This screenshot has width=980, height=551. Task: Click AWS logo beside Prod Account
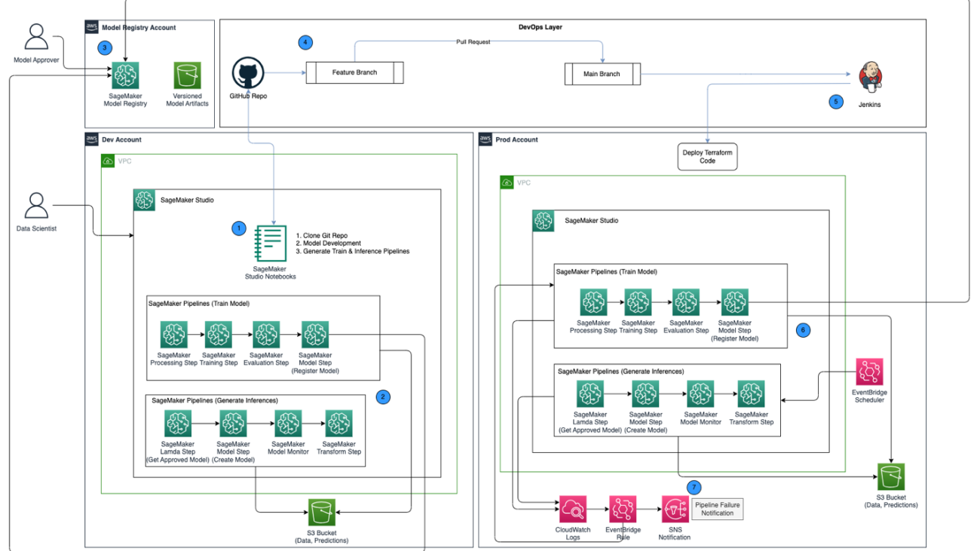[485, 139]
